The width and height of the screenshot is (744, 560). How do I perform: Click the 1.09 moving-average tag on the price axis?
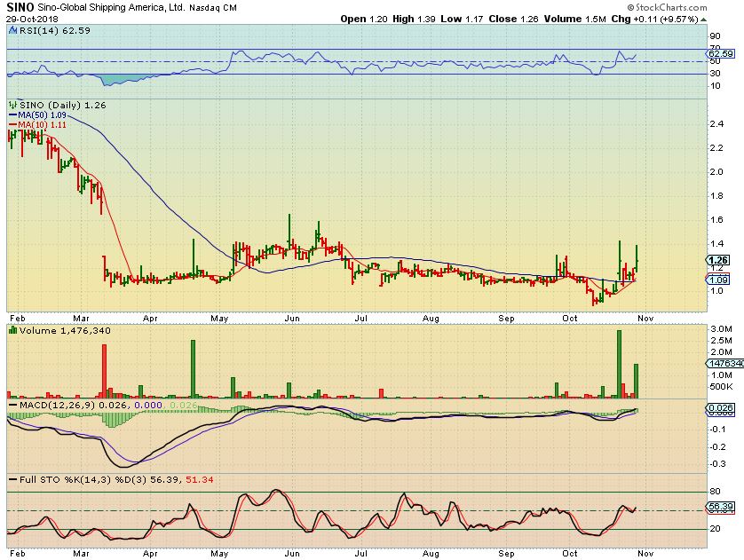point(718,280)
